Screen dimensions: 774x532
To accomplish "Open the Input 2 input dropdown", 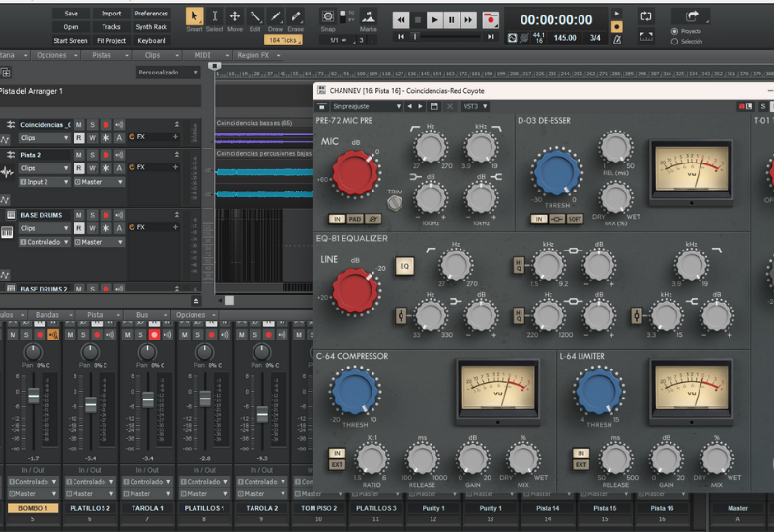I will (x=44, y=182).
